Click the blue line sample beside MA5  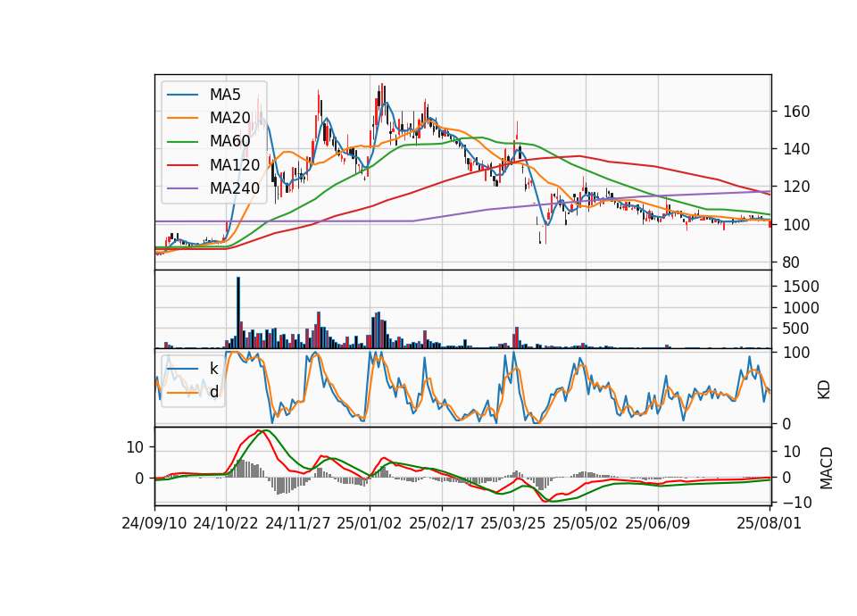click(x=182, y=95)
